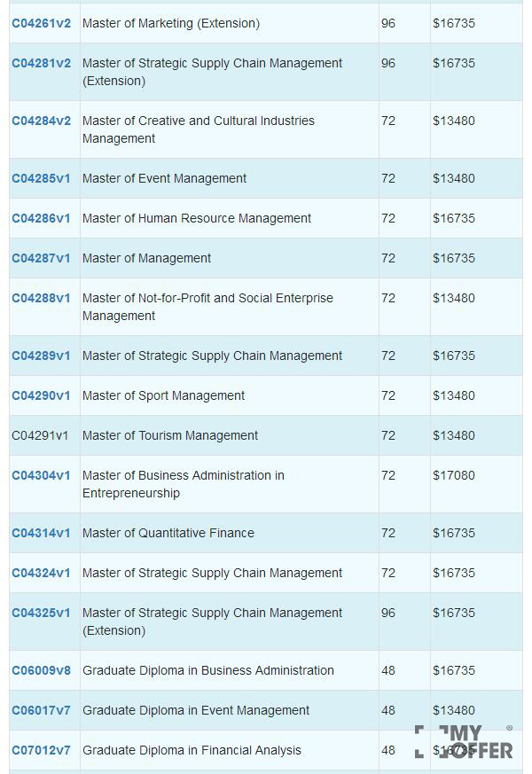Screen dimensions: 532x774
Task: Select the Master of Tourism Management row text
Action: pyautogui.click(x=169, y=435)
